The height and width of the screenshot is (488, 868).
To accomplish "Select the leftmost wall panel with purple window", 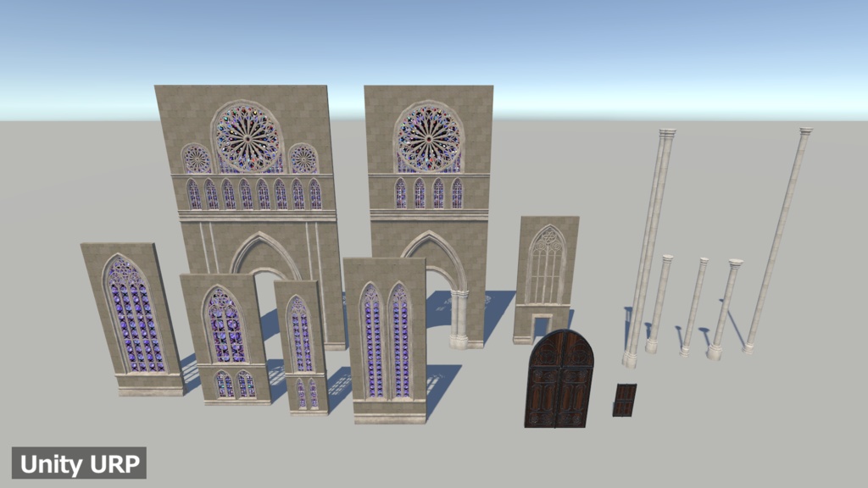I will [x=133, y=319].
